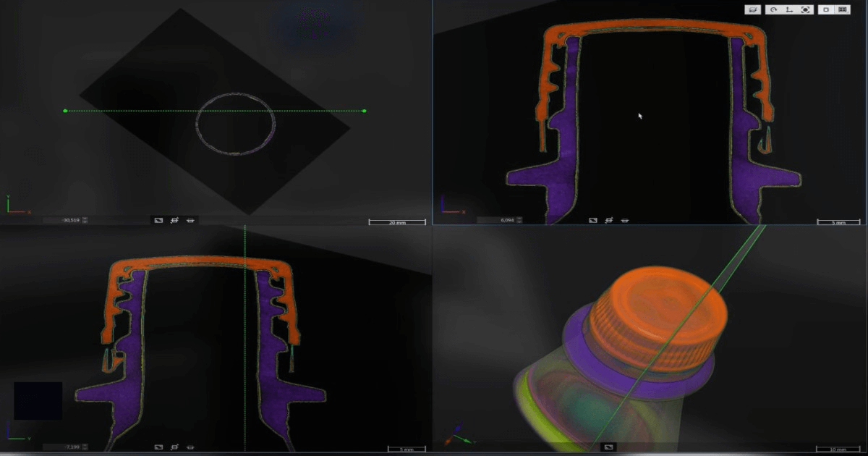This screenshot has width=868, height=456.
Task: Open the 2x2 grid layout view
Action: coord(841,10)
